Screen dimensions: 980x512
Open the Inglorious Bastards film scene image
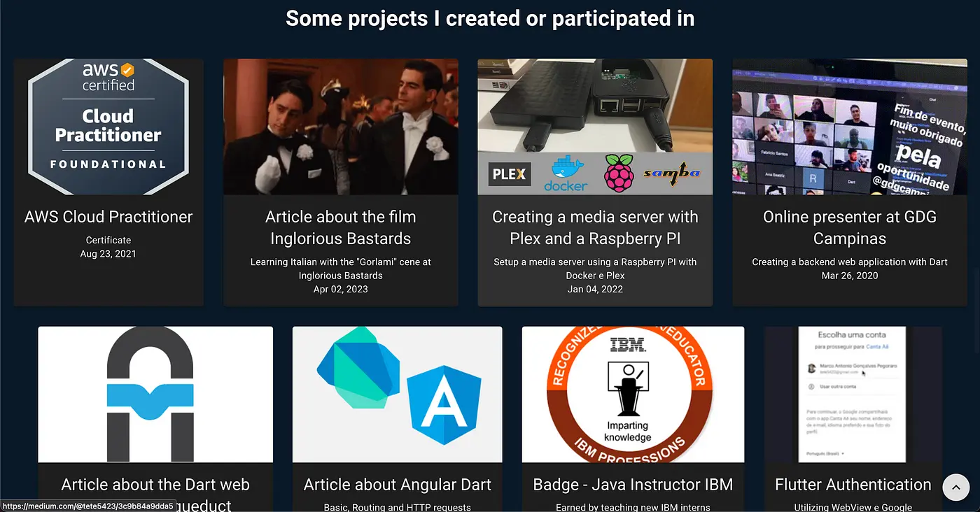pos(341,127)
